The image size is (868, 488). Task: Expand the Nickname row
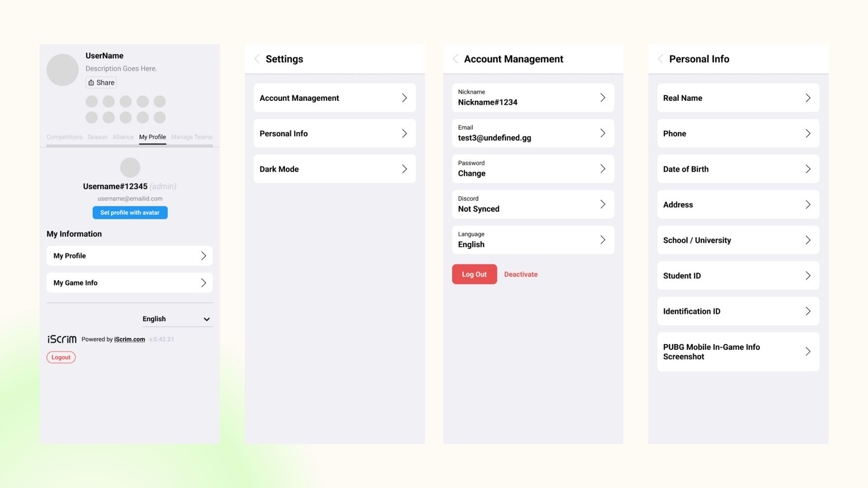click(533, 98)
